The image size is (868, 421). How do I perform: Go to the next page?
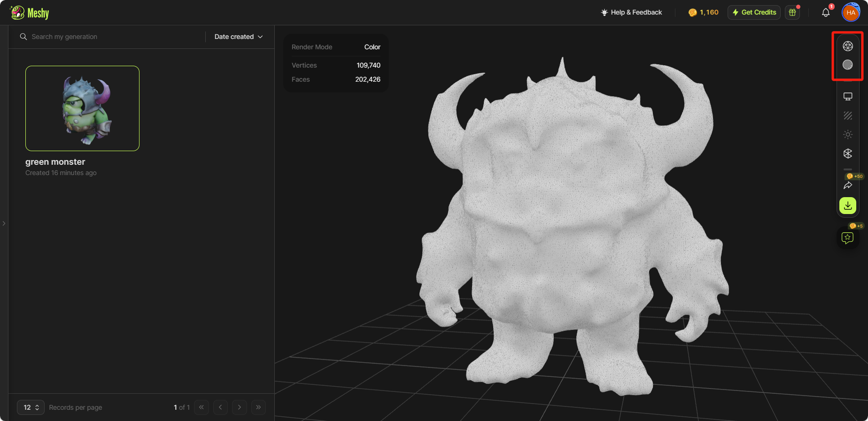[240, 407]
